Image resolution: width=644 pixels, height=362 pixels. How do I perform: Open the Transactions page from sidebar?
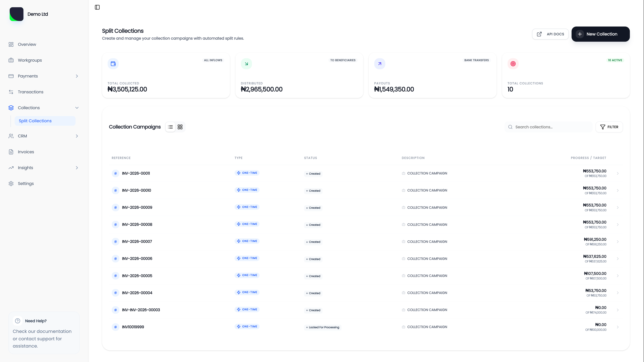tap(31, 92)
